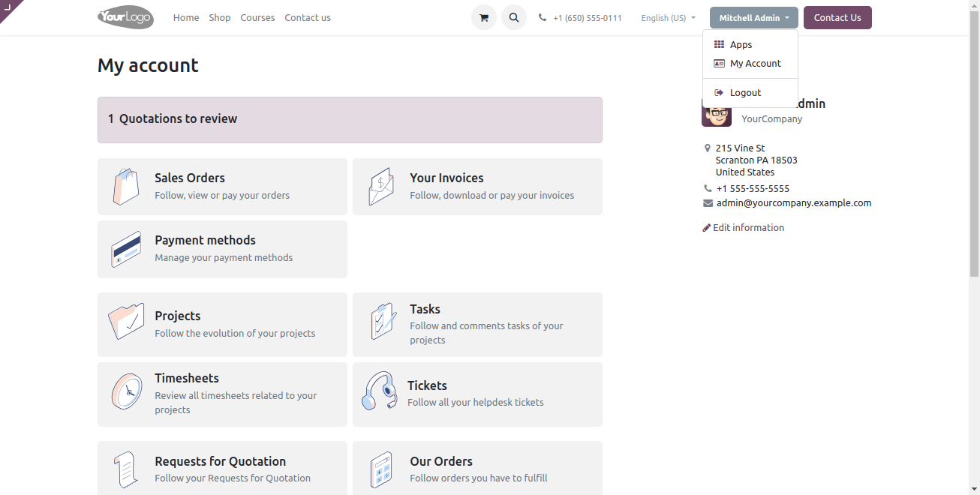Open the Payment methods card title

205,241
